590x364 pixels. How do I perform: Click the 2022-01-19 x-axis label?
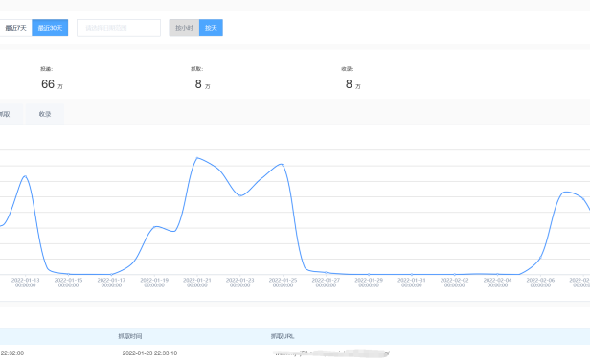pos(154,283)
